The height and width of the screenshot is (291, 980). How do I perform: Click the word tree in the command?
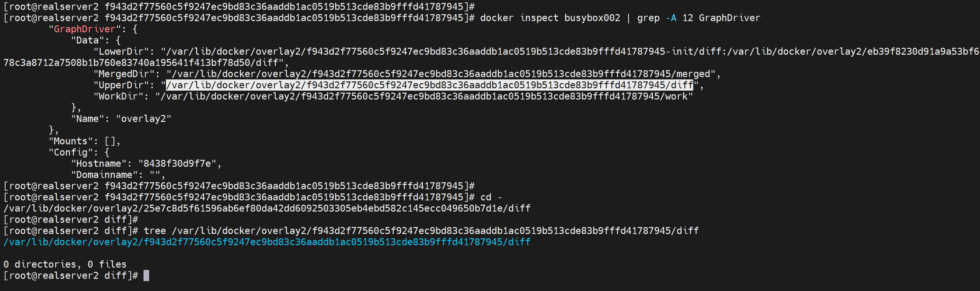154,231
